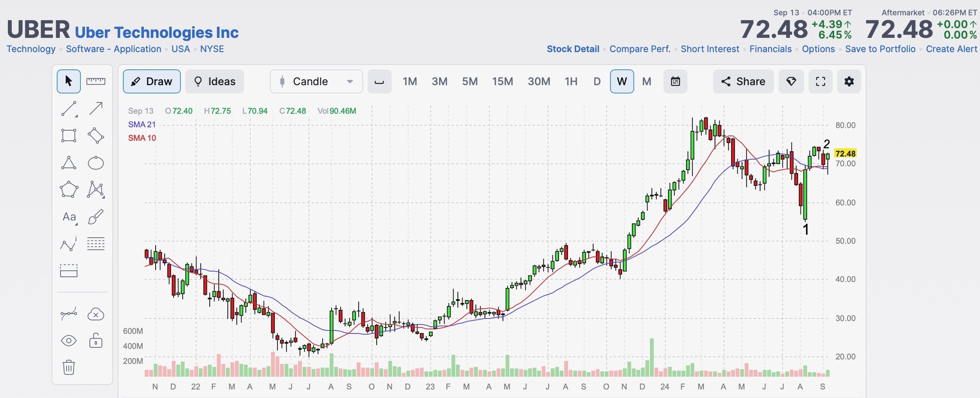This screenshot has height=398, width=980.
Task: Select the Fibonacci retracement lines tool
Action: 96,244
